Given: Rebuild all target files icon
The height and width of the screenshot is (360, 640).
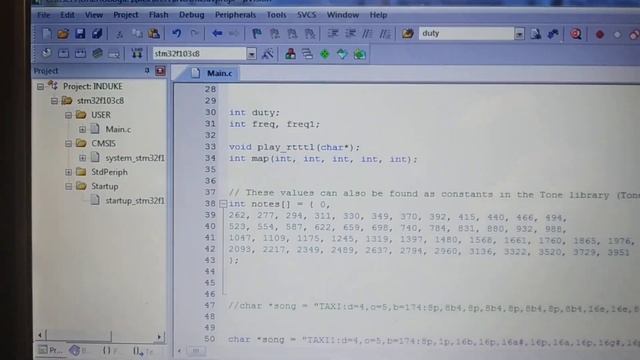Looking at the screenshot, I should 80,53.
